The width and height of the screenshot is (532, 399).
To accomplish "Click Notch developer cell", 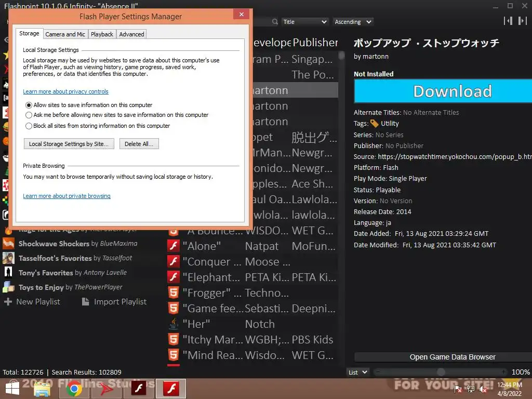I will [x=260, y=324].
